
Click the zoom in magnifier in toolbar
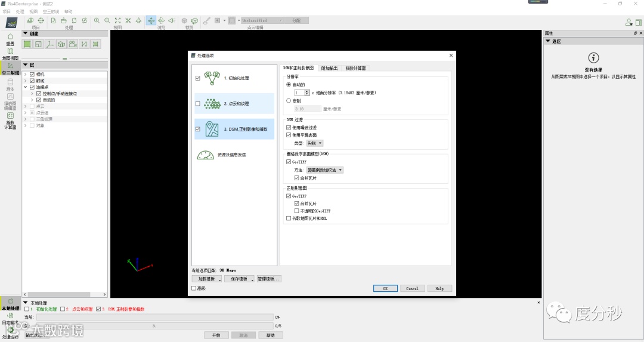97,20
